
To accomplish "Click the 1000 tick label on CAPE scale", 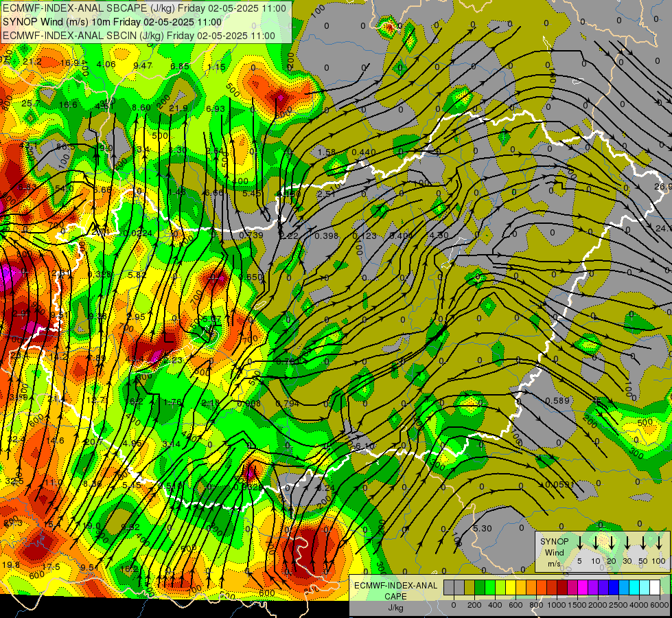I will pos(557,605).
